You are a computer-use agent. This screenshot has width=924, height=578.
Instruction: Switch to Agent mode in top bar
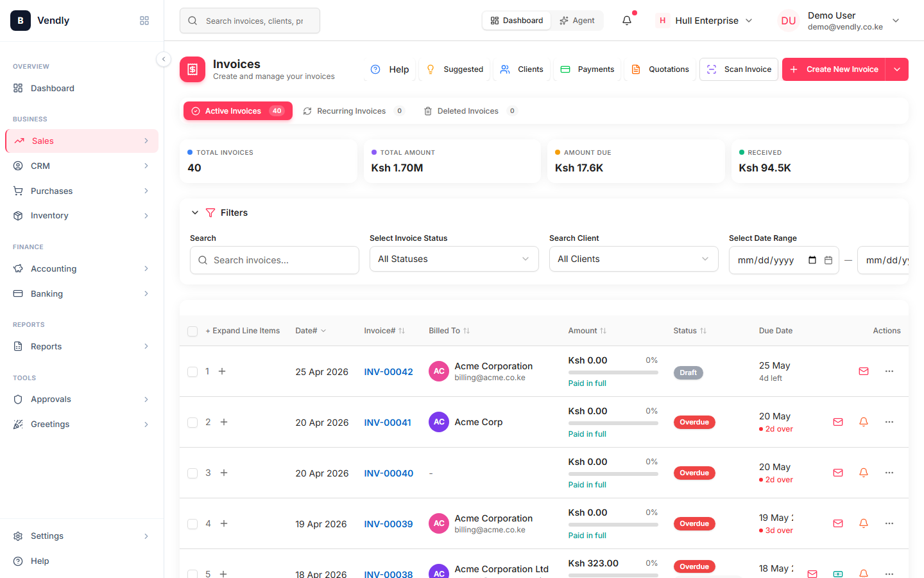577,21
